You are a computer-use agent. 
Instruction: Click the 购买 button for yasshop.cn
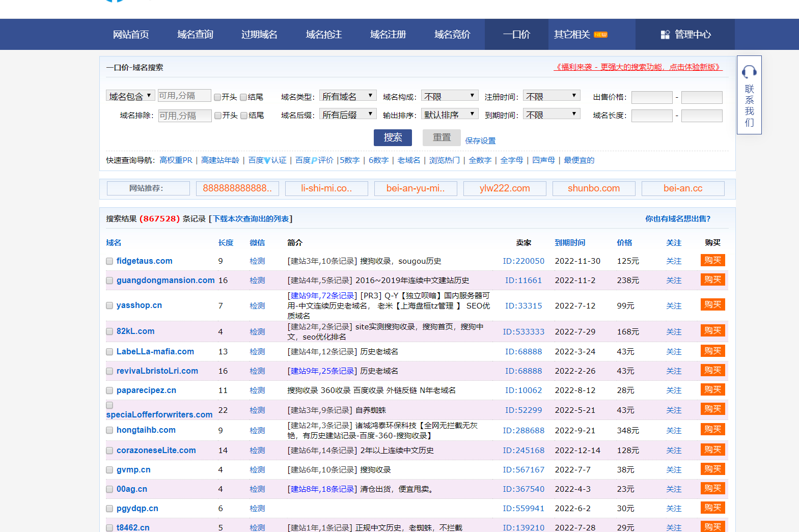[x=712, y=304]
